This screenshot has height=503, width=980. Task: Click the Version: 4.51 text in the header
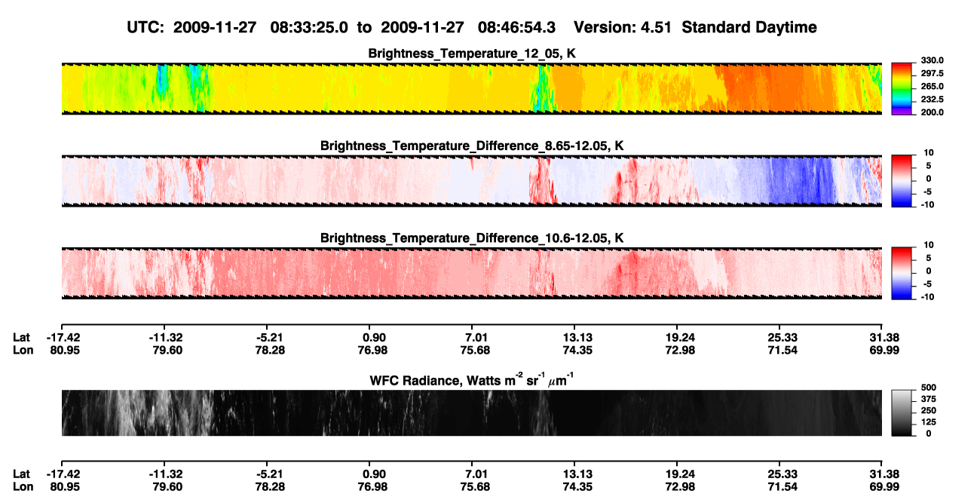point(623,27)
